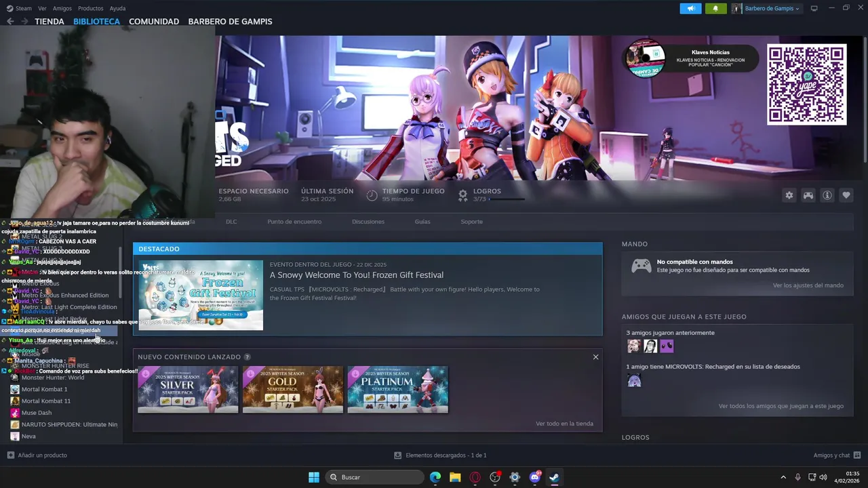Open Opera browser from taskbar
This screenshot has height=488, width=868.
475,477
